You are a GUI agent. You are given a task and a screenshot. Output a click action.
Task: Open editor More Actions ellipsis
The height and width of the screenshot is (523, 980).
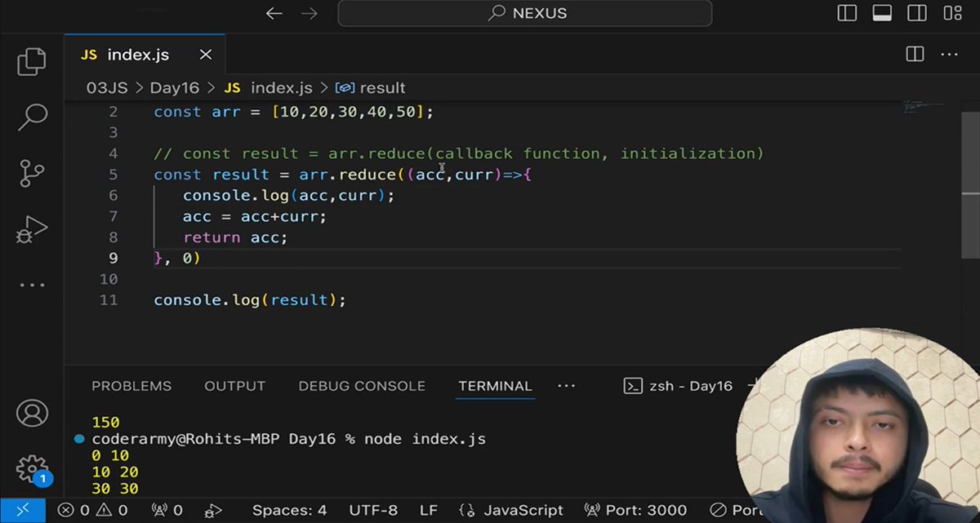(949, 55)
